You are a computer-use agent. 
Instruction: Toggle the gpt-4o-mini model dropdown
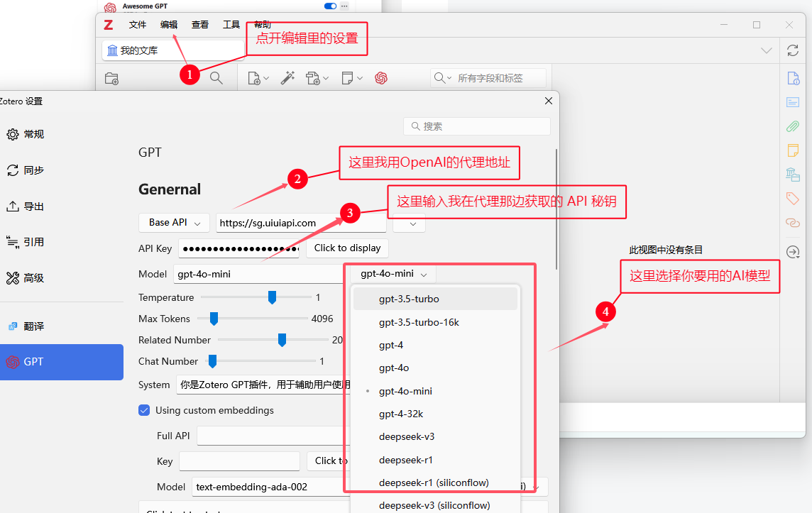393,274
